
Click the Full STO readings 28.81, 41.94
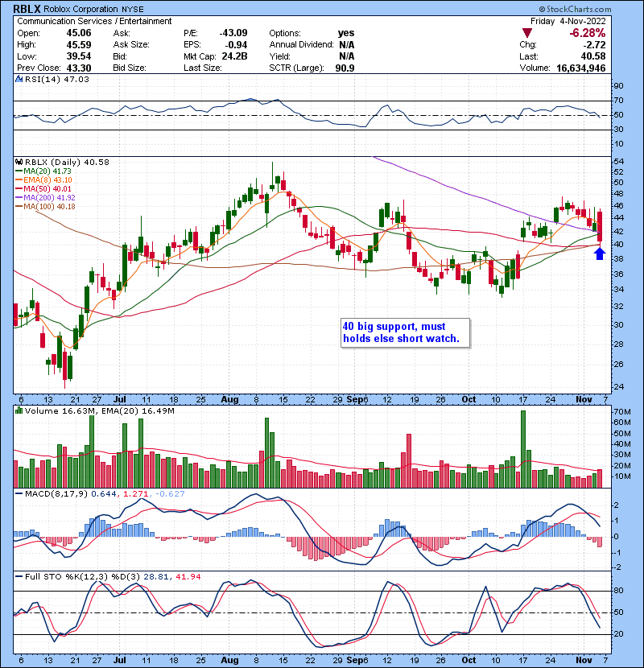tap(172, 577)
